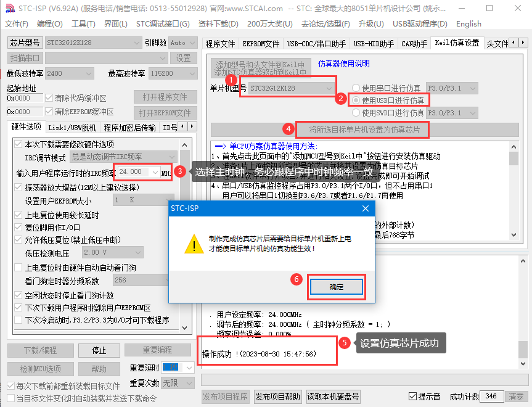
Task: Switch to the EEPROM文件 tab
Action: coord(261,44)
